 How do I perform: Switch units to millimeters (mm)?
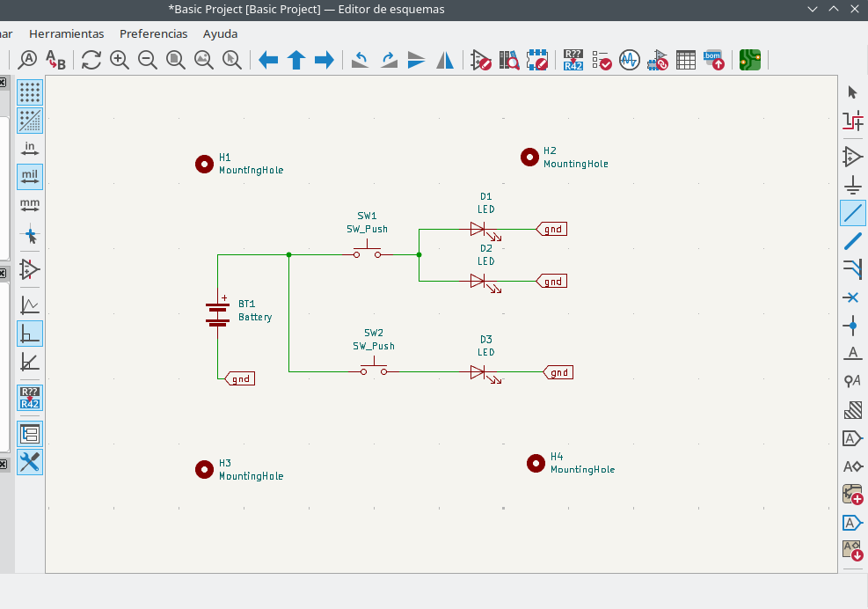coord(30,205)
